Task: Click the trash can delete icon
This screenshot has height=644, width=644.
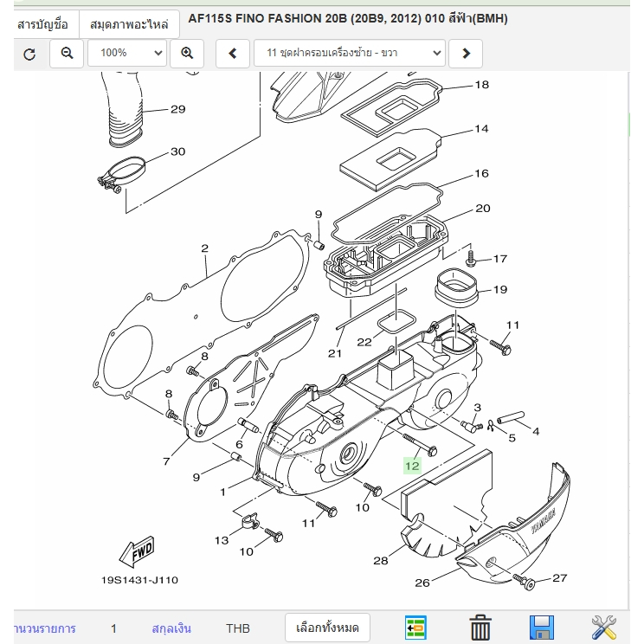Action: (480, 628)
